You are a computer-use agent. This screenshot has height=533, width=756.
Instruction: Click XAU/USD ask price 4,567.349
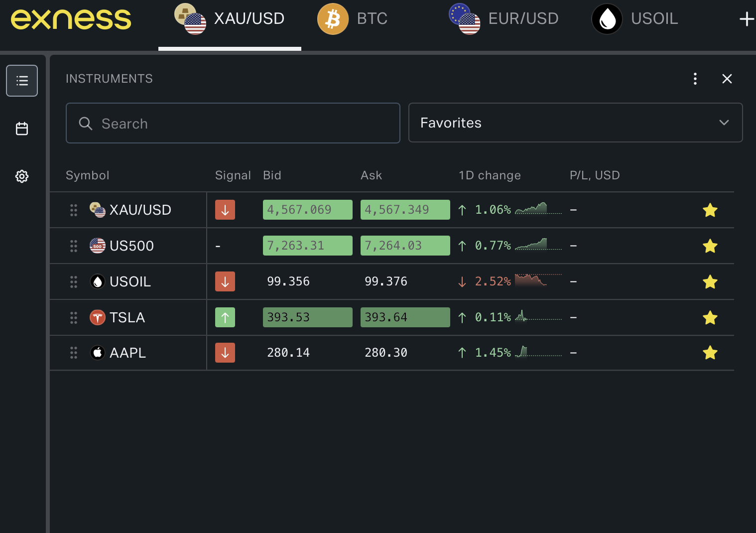pyautogui.click(x=405, y=210)
